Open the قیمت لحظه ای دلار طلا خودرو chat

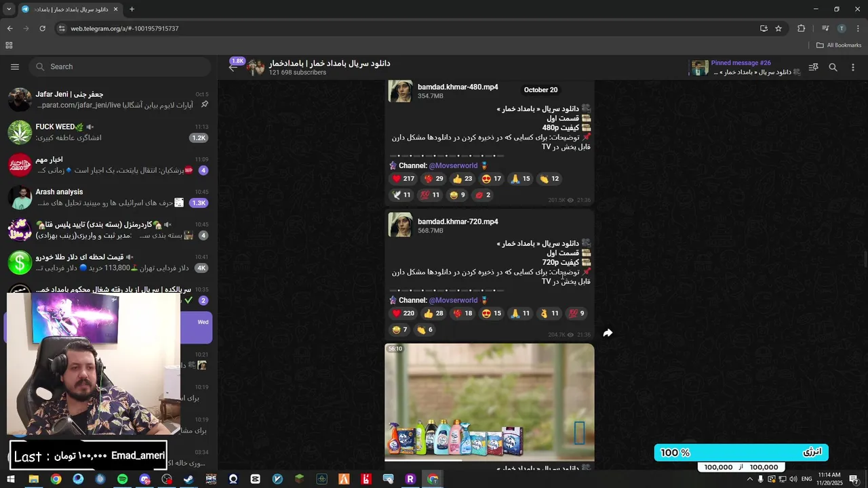108,262
